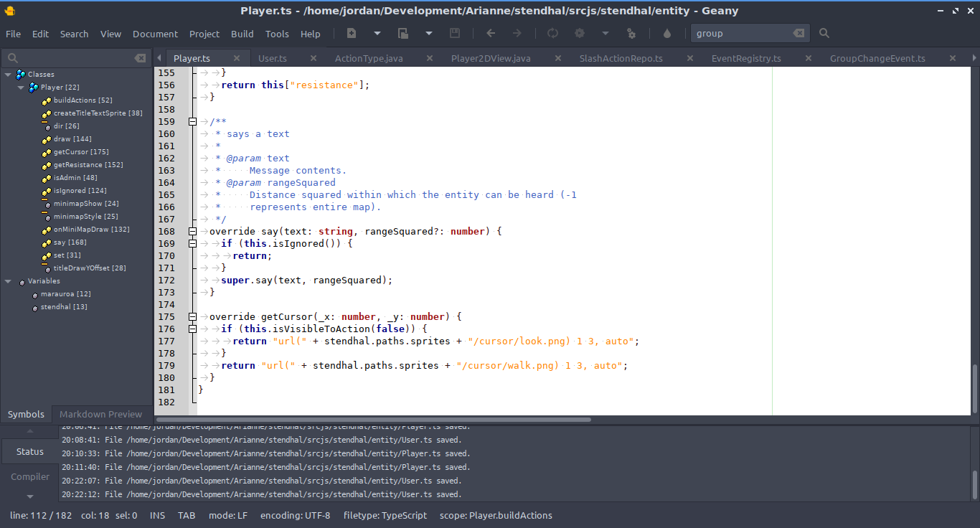Switch to the SlashActionRepo.ts tab

click(621, 58)
